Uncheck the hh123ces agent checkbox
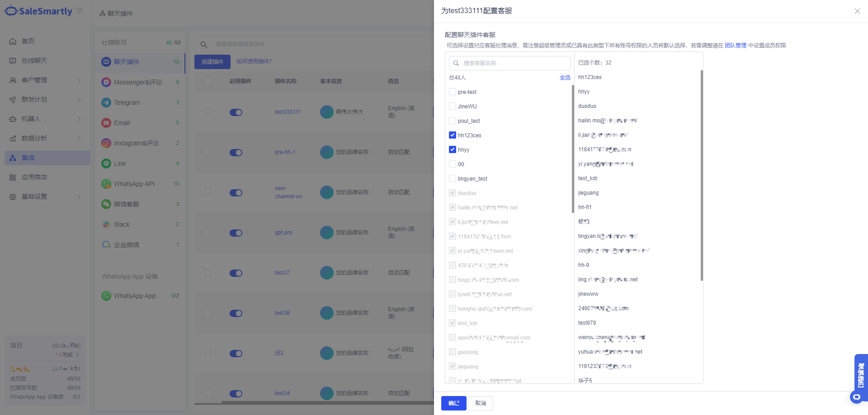 (x=453, y=135)
